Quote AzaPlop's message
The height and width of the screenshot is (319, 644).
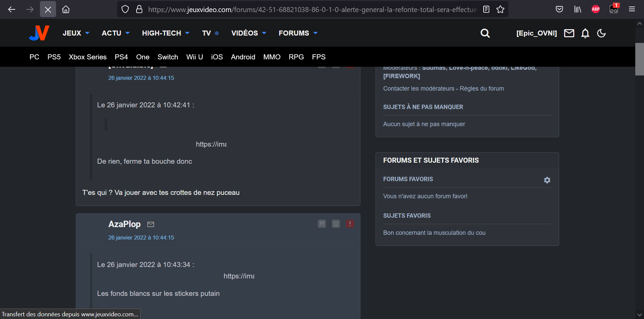(x=322, y=224)
